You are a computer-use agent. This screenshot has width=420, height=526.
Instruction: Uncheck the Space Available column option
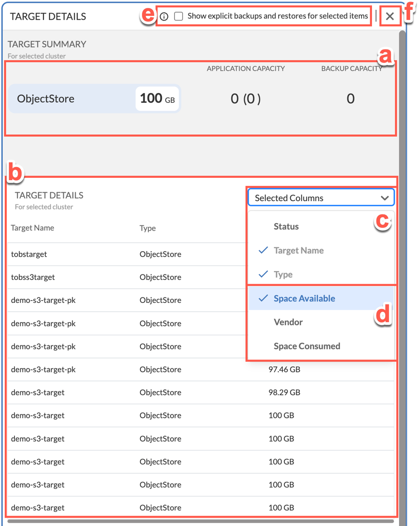point(304,298)
